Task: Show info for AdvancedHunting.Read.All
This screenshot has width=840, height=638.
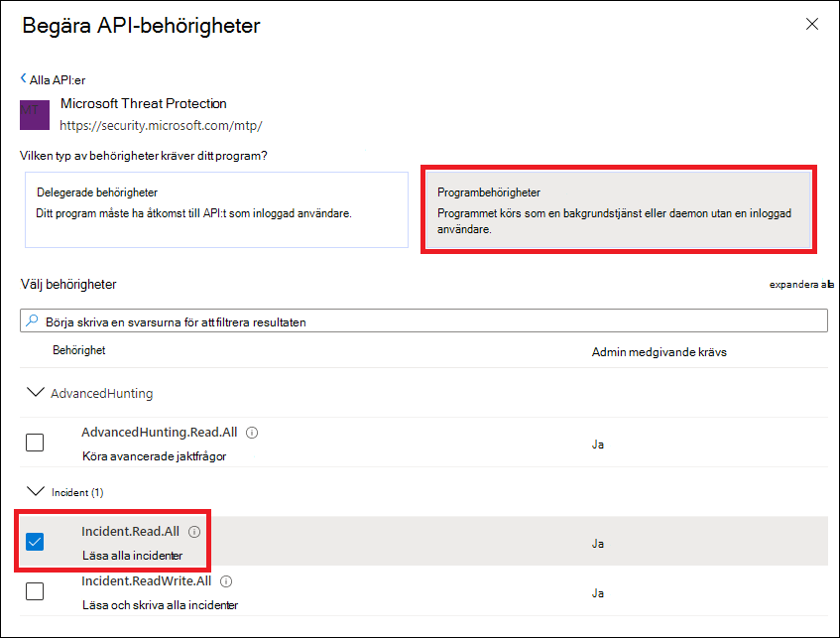Action: [252, 433]
